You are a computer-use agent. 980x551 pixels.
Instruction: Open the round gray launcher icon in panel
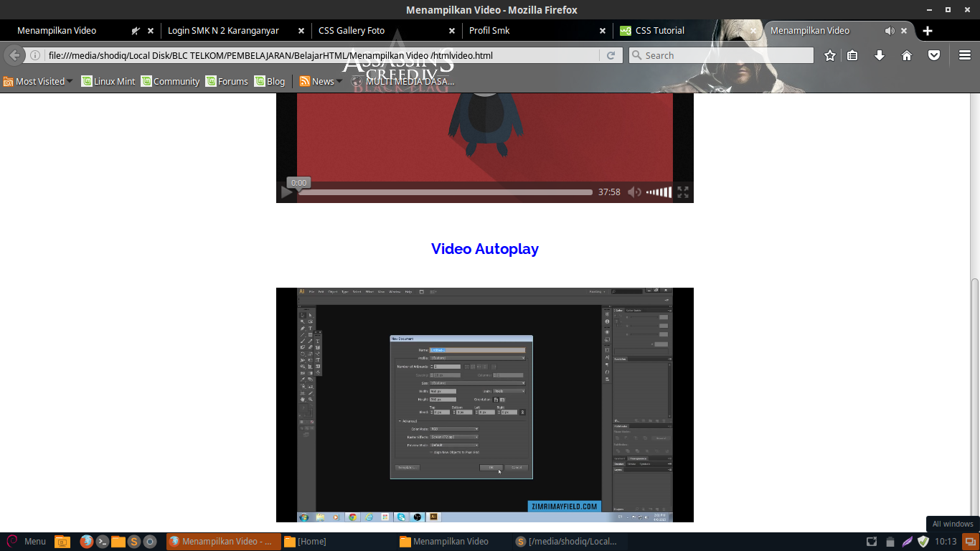coord(150,542)
